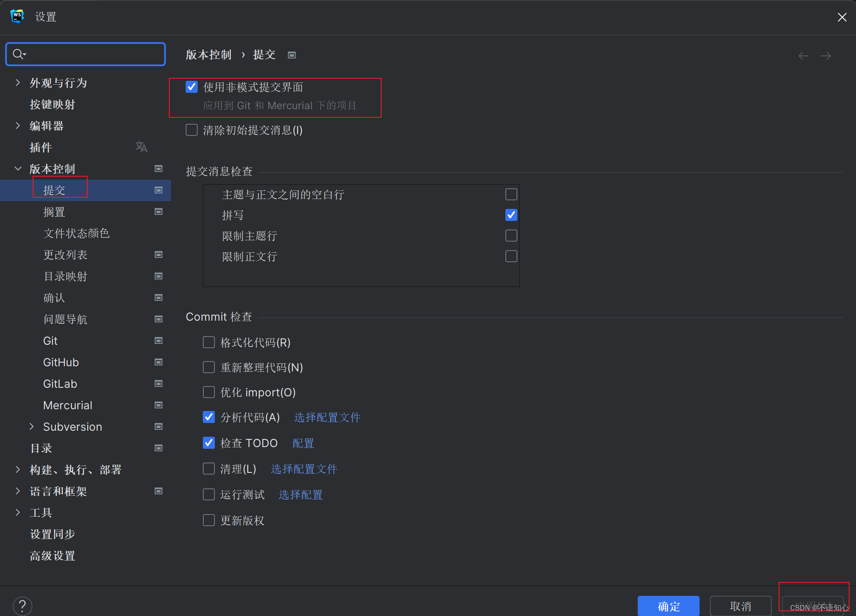Enable 清除初始提交消息 checkbox
This screenshot has width=856, height=616.
[192, 130]
